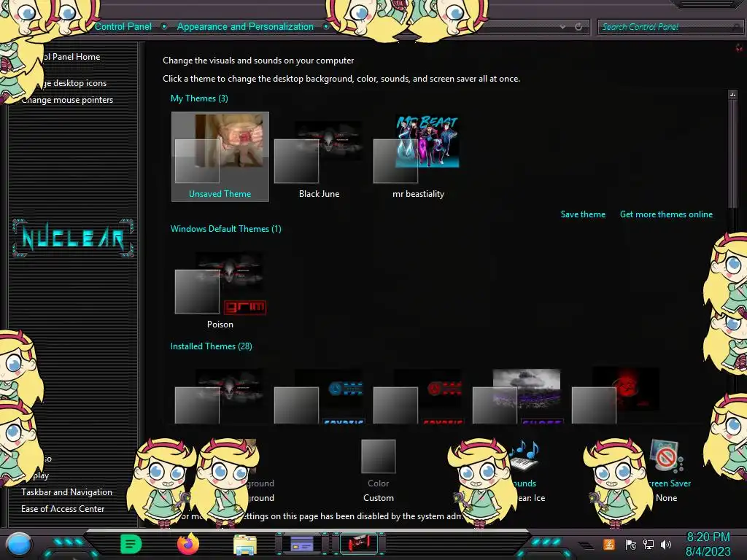The image size is (747, 560).
Task: Open Ease of Access Center link
Action: click(63, 508)
